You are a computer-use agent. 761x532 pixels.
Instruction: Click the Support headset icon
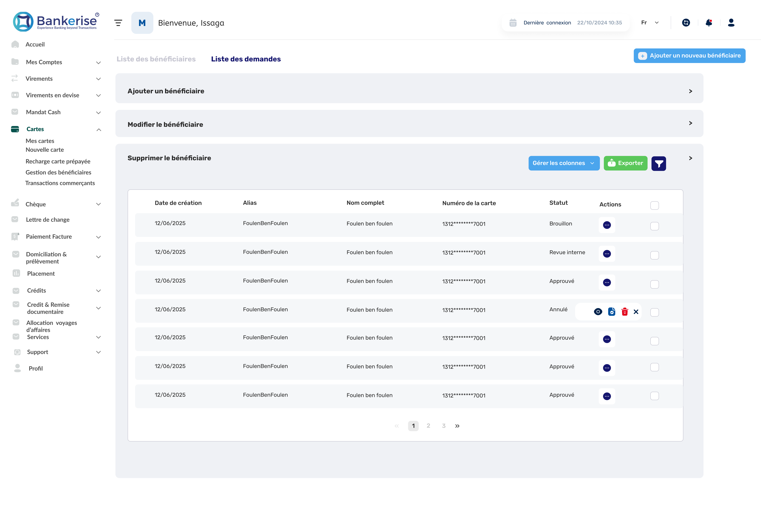[17, 352]
